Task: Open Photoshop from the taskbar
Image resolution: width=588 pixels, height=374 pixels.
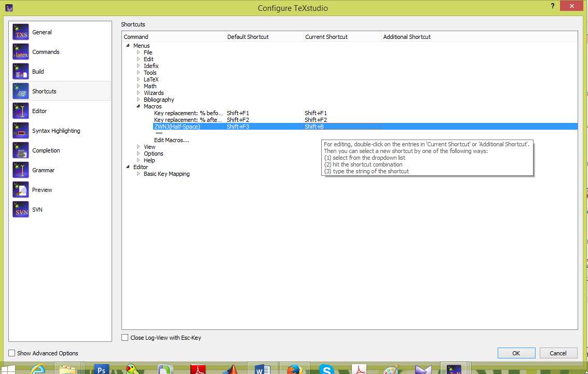Action: point(101,369)
